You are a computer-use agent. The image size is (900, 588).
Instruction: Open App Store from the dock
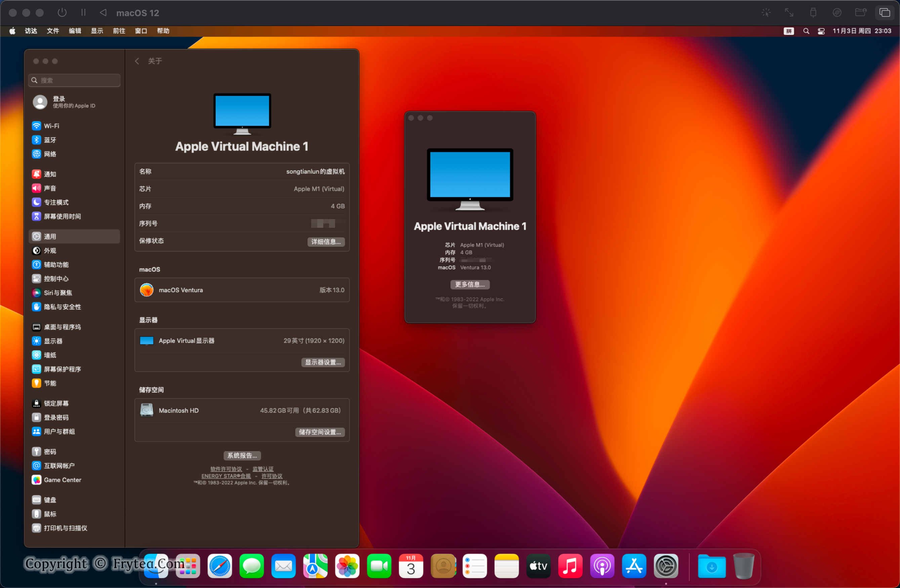tap(634, 566)
